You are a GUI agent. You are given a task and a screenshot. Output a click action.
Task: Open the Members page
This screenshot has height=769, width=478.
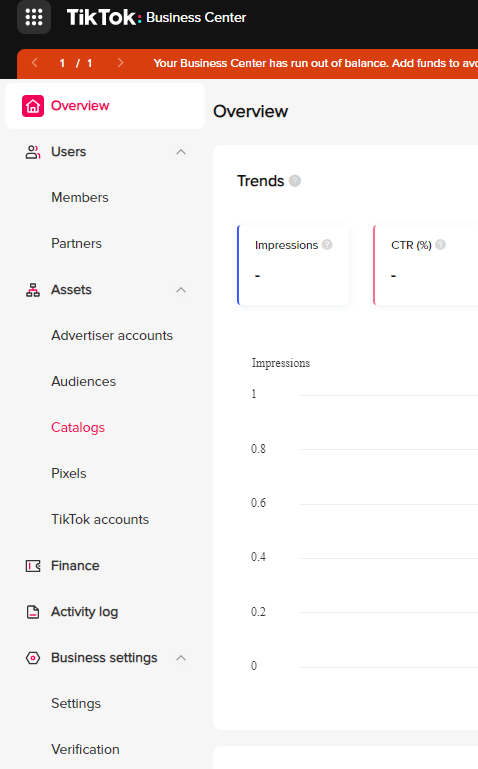pos(80,198)
